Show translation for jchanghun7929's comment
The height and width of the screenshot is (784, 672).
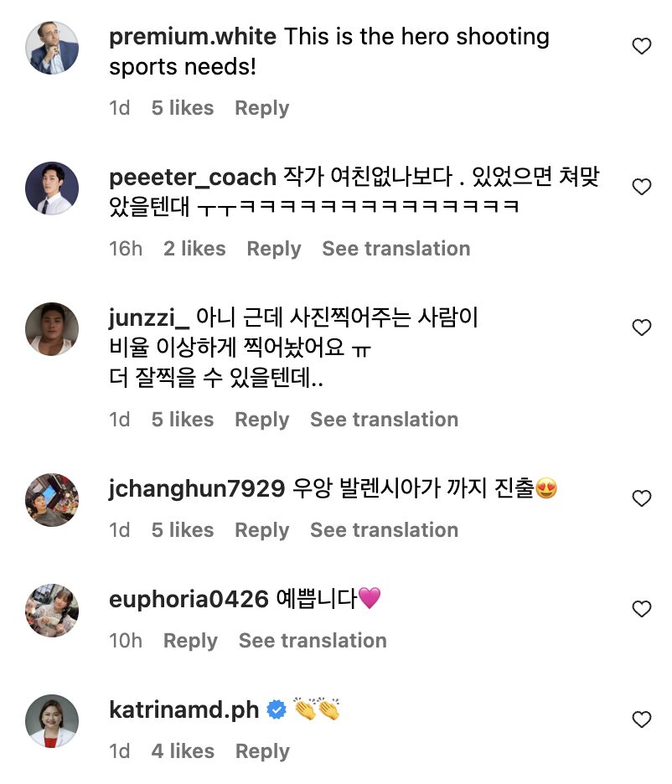384,530
